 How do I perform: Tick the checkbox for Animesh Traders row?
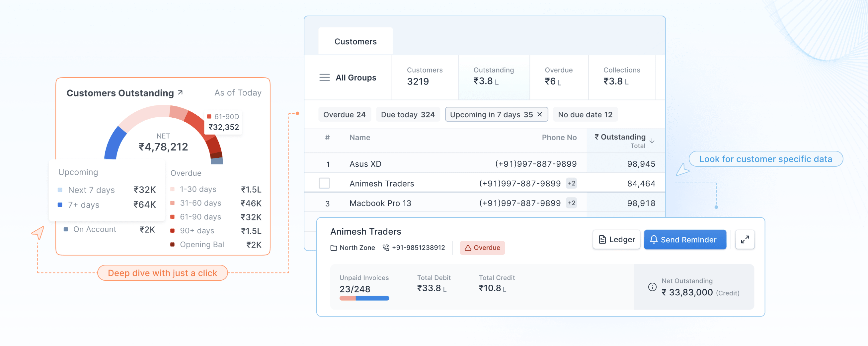click(324, 183)
